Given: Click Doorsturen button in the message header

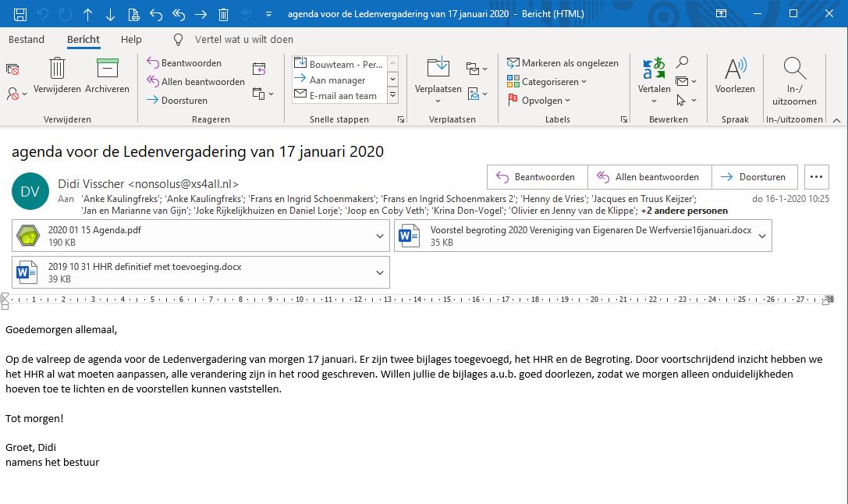Looking at the screenshot, I should click(754, 177).
